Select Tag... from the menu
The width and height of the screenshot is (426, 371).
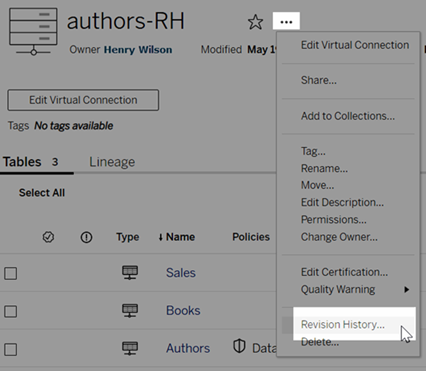(x=313, y=151)
